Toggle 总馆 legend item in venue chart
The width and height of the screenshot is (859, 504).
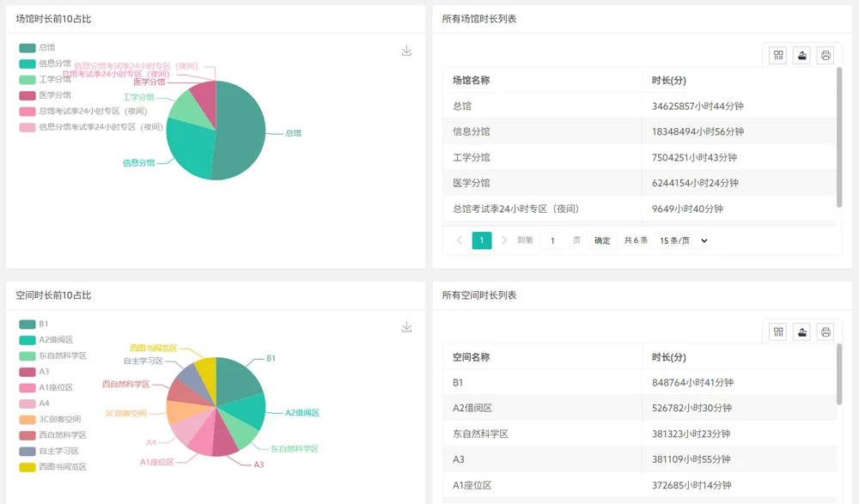tap(37, 48)
